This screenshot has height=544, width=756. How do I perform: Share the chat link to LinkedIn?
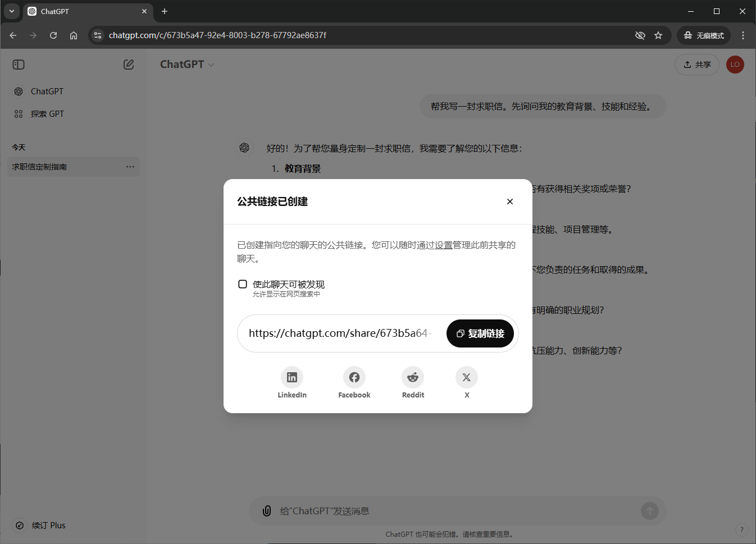click(x=292, y=378)
